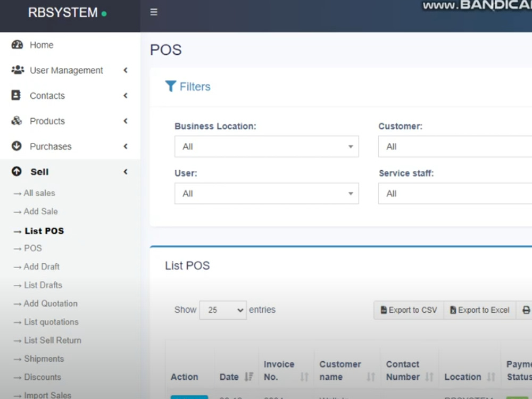Image resolution: width=532 pixels, height=399 pixels.
Task: Sort by Contact Number column arrows
Action: pos(429,377)
